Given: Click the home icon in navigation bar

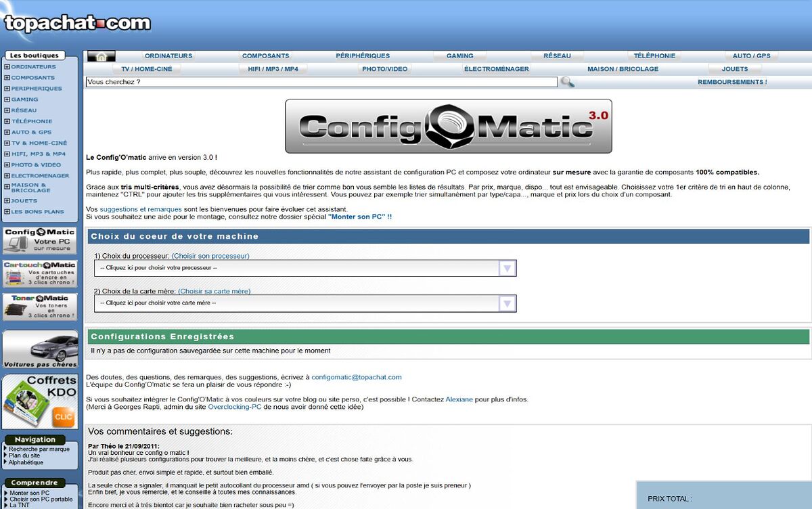Looking at the screenshot, I should coord(101,56).
